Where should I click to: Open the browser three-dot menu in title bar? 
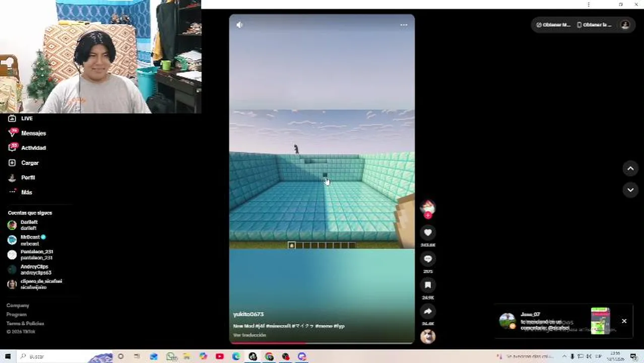click(x=589, y=5)
